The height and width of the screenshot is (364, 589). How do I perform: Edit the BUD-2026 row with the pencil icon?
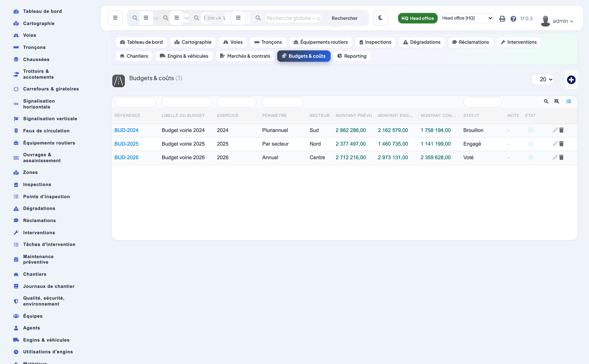click(555, 158)
